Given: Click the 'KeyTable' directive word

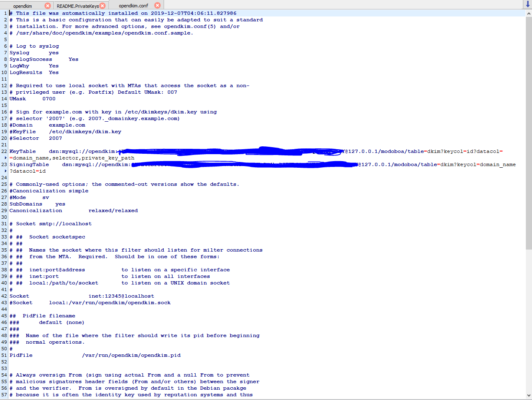Looking at the screenshot, I should tap(23, 151).
